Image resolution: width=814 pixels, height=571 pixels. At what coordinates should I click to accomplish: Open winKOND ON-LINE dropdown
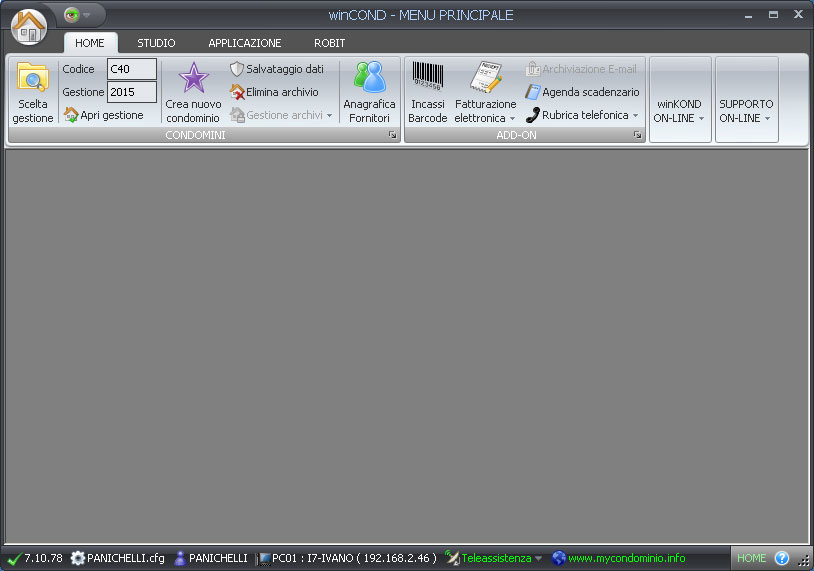tap(679, 111)
